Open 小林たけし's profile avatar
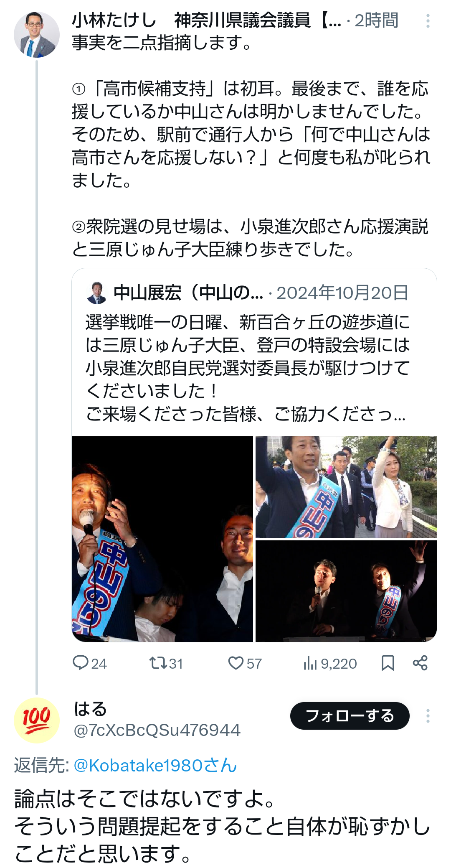The height and width of the screenshot is (868, 451). coord(37,35)
